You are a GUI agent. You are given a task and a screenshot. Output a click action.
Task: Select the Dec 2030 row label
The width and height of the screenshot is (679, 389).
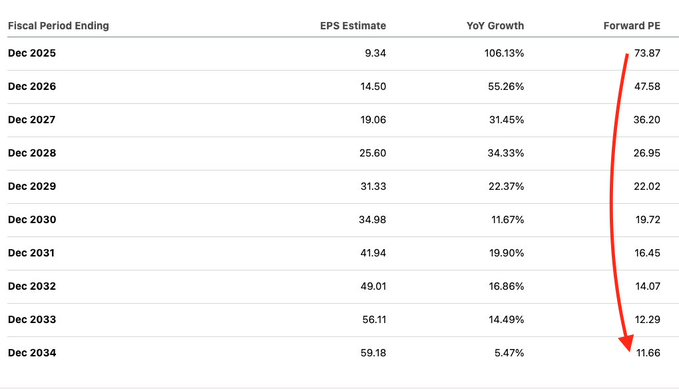coord(32,220)
